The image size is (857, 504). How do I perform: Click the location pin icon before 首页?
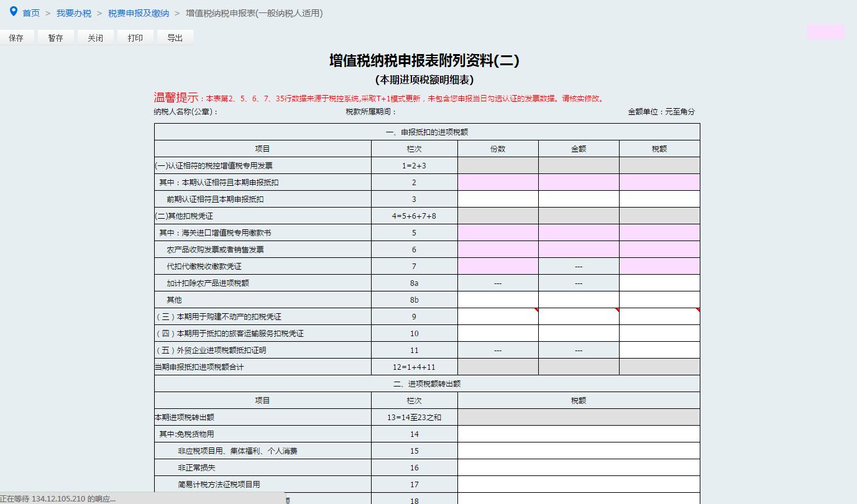click(x=14, y=12)
